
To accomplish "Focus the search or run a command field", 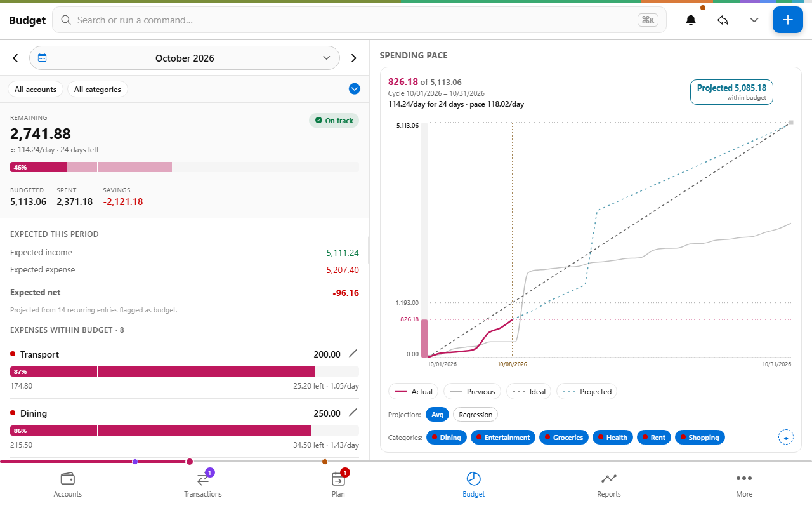I will pos(359,20).
